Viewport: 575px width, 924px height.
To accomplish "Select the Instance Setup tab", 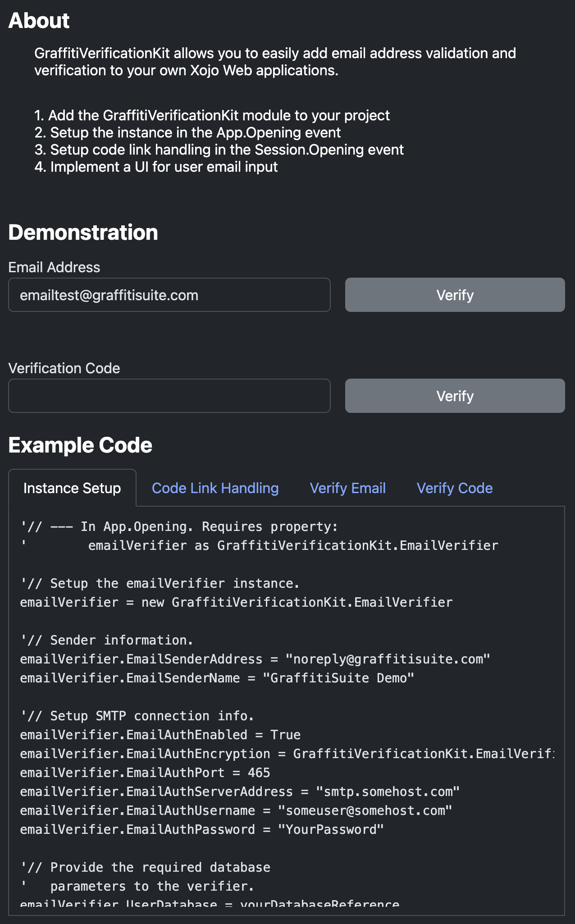I will [x=72, y=488].
